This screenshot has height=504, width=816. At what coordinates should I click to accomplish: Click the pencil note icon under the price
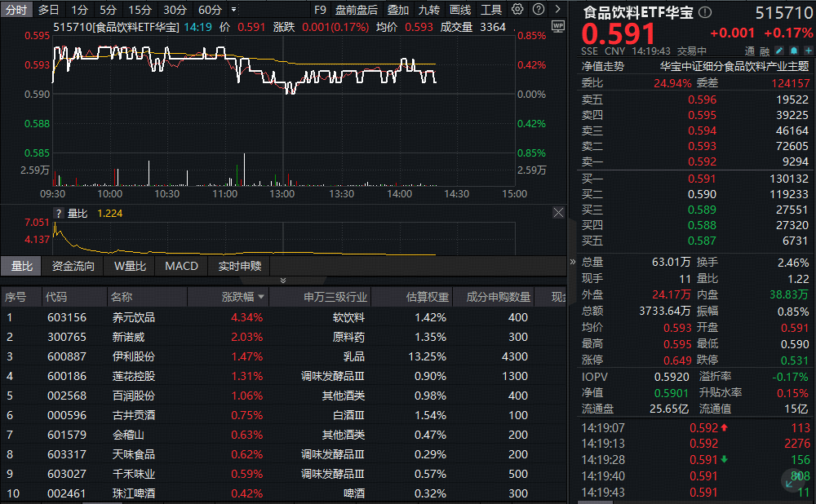pyautogui.click(x=780, y=51)
